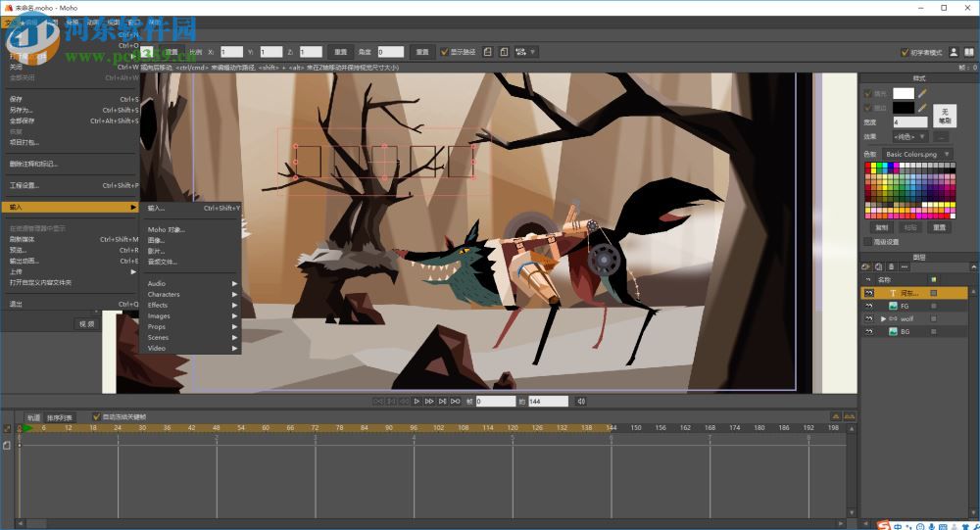The height and width of the screenshot is (530, 980).
Task: Open the user account icon in toolbar
Action: tap(954, 52)
